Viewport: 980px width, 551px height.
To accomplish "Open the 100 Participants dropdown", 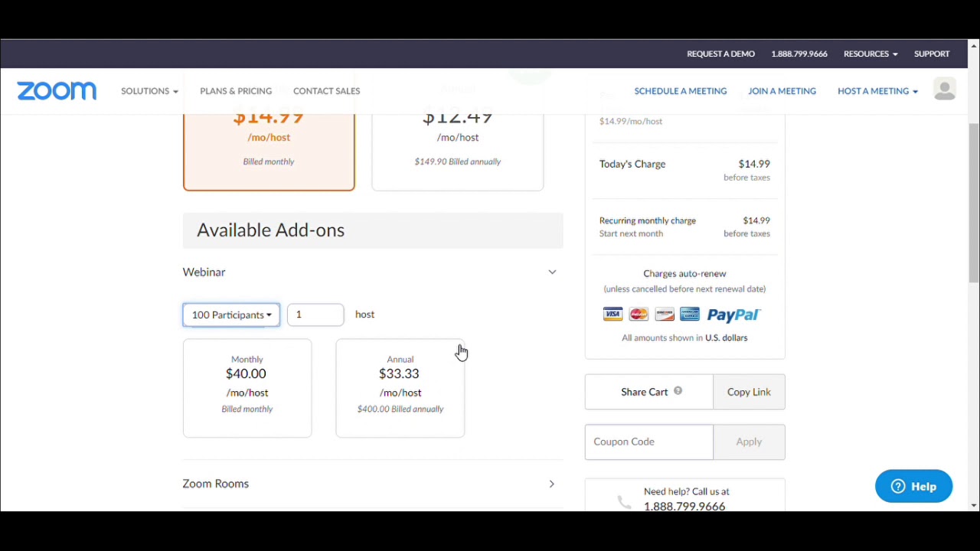I will pyautogui.click(x=231, y=315).
